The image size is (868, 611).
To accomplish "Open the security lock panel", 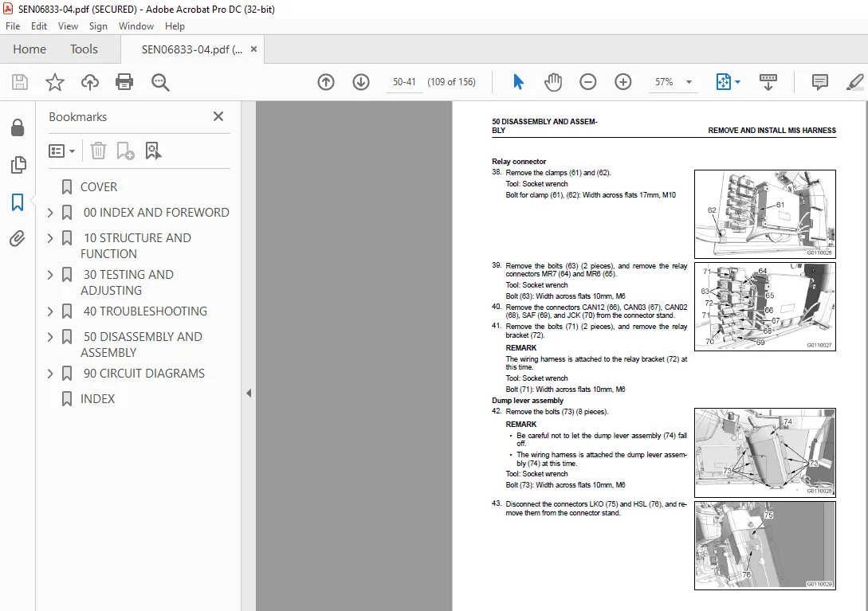I will point(18,127).
